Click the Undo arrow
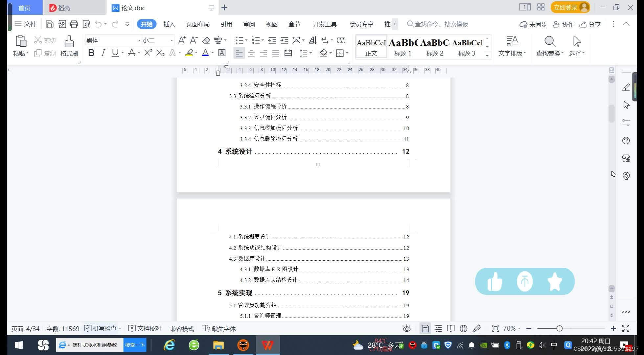Screen dimensions: 644x355 point(98,24)
